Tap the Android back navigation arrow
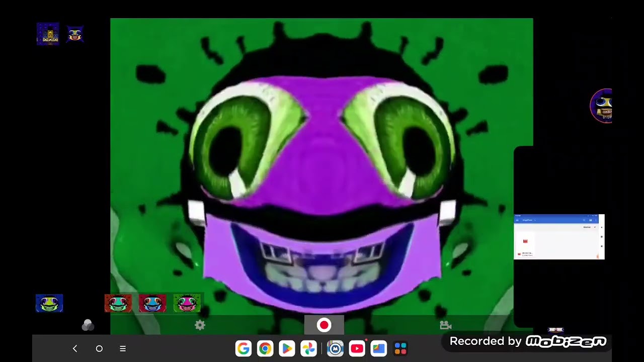The image size is (644, 362). 75,348
